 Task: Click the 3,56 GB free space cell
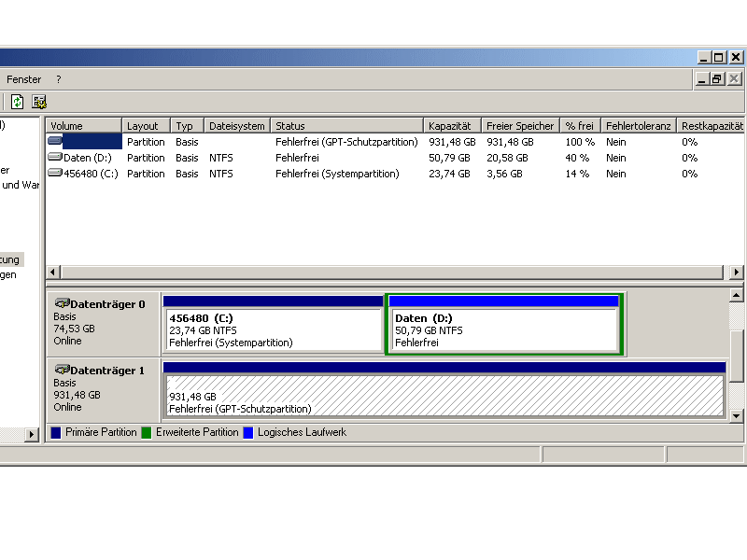coord(504,174)
